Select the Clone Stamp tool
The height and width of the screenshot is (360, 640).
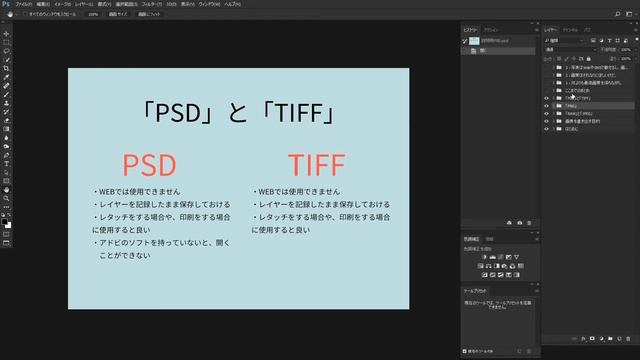tap(6, 103)
